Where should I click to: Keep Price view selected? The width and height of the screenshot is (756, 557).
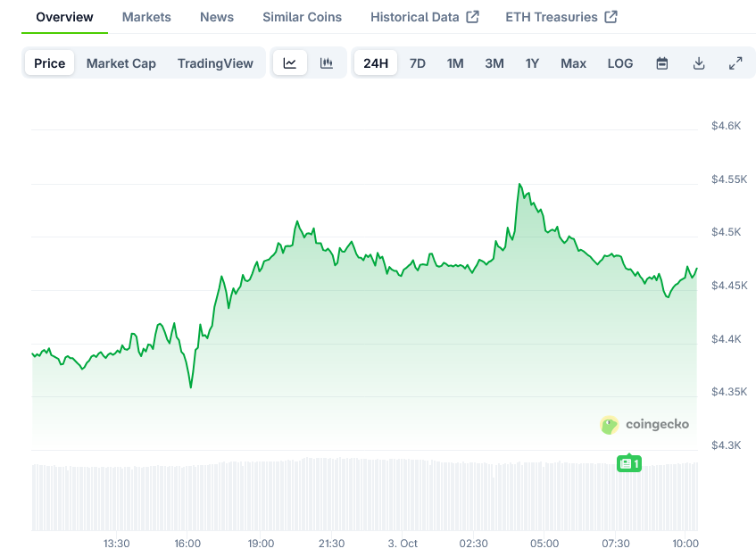tap(49, 62)
